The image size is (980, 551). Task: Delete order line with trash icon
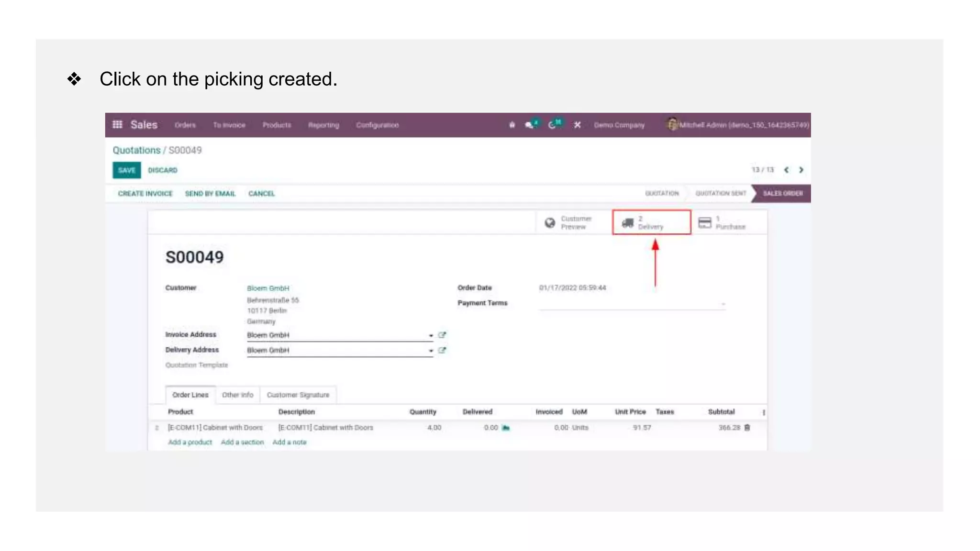tap(747, 428)
